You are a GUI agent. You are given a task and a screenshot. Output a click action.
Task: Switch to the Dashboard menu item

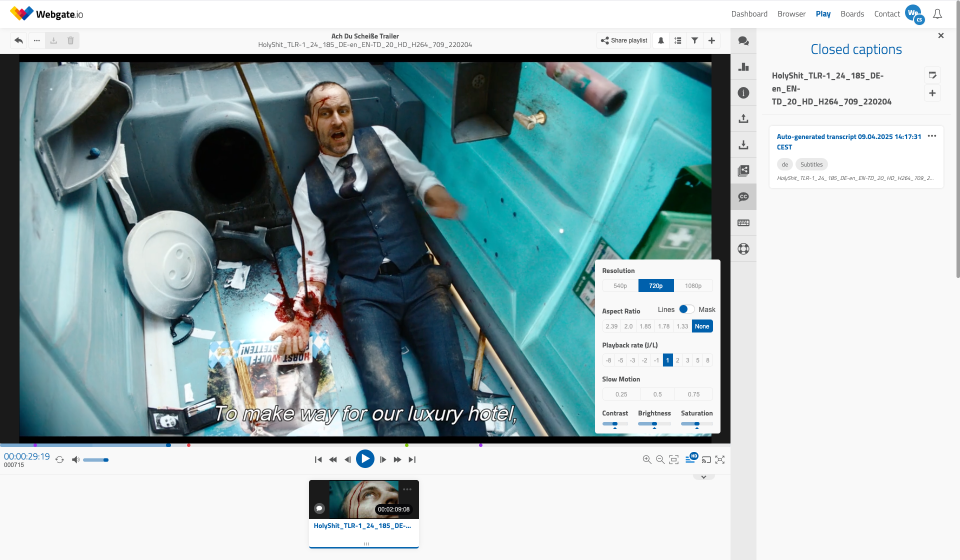(749, 13)
